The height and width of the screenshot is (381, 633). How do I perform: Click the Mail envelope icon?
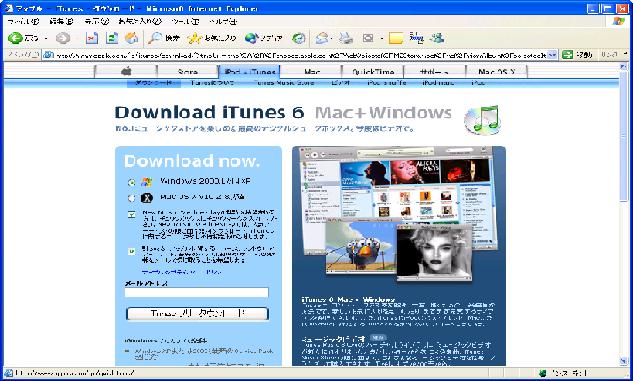322,38
